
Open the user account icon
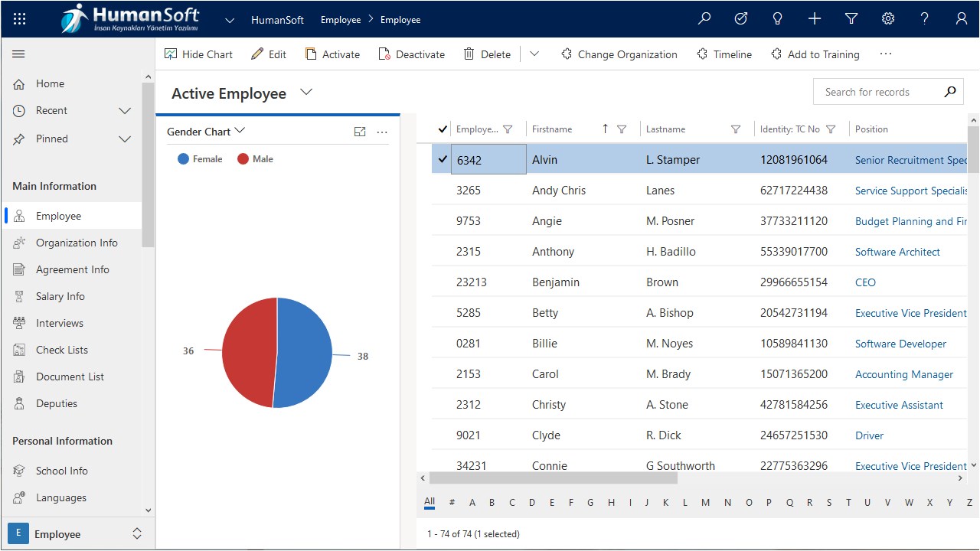(962, 19)
